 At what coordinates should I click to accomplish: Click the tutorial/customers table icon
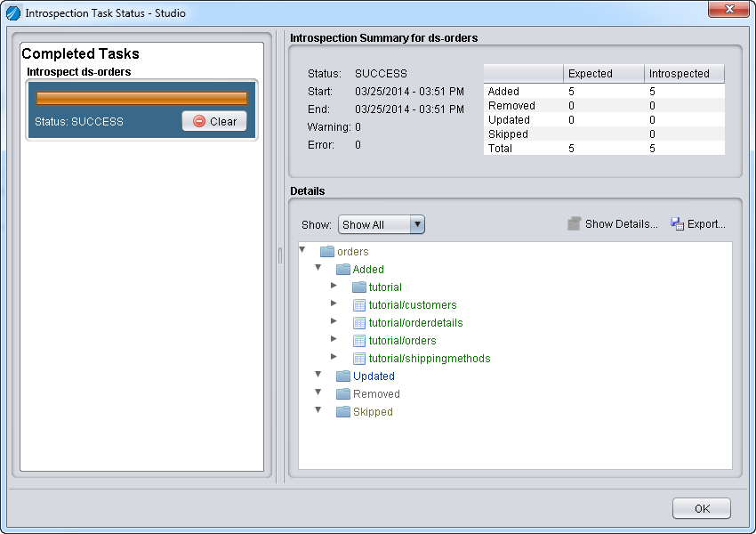[359, 305]
